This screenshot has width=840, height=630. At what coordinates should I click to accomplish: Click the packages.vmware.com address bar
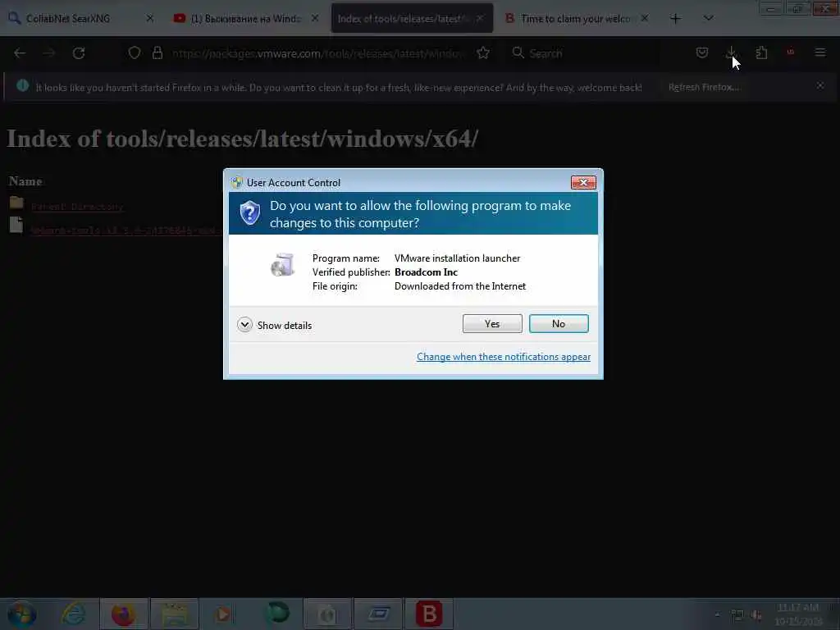[319, 53]
